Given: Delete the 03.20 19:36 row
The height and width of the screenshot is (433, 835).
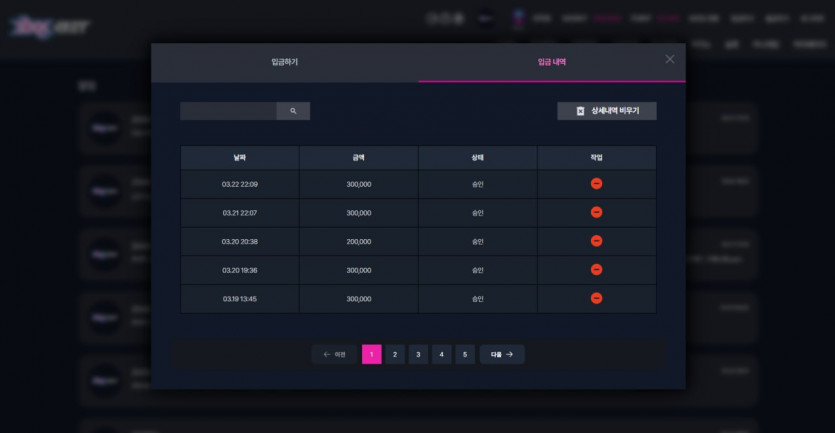Looking at the screenshot, I should [596, 270].
